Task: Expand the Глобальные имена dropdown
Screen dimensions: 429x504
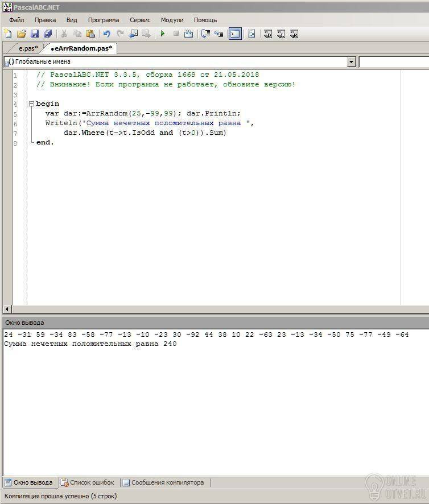Action: click(352, 61)
